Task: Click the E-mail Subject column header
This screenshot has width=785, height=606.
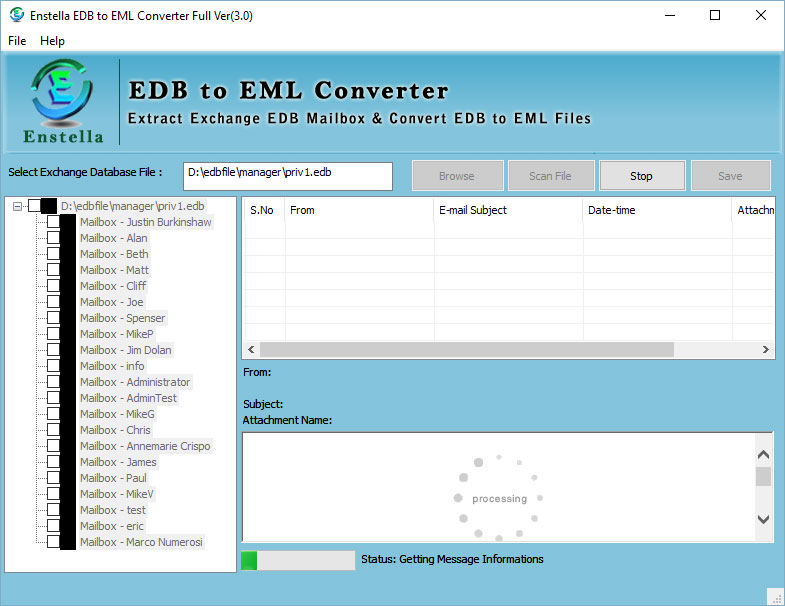Action: [x=473, y=210]
